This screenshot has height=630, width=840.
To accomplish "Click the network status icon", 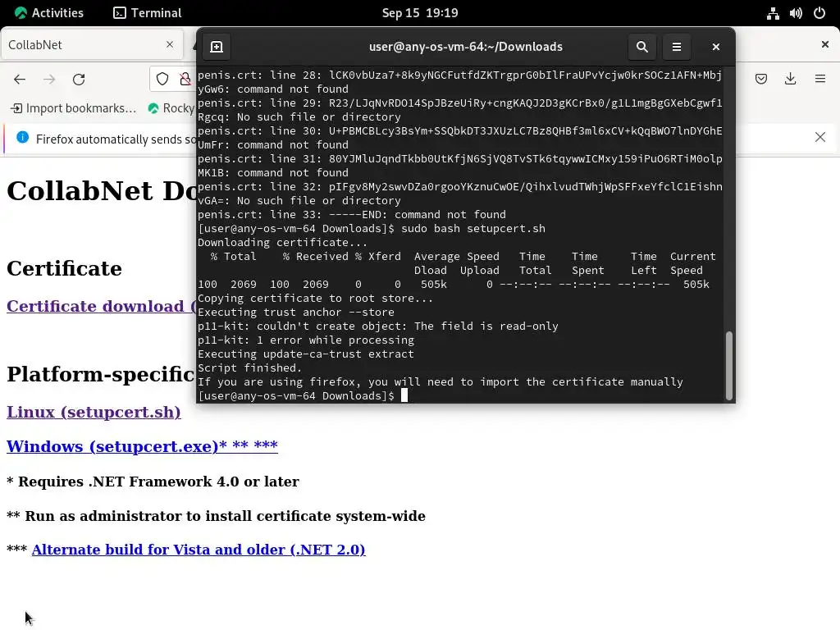I will (x=773, y=13).
